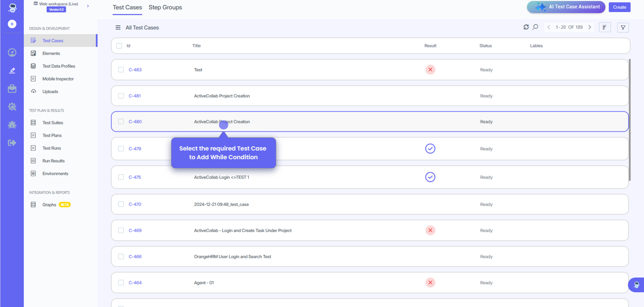
Task: Click the plus icon in left rail
Action: tap(12, 24)
